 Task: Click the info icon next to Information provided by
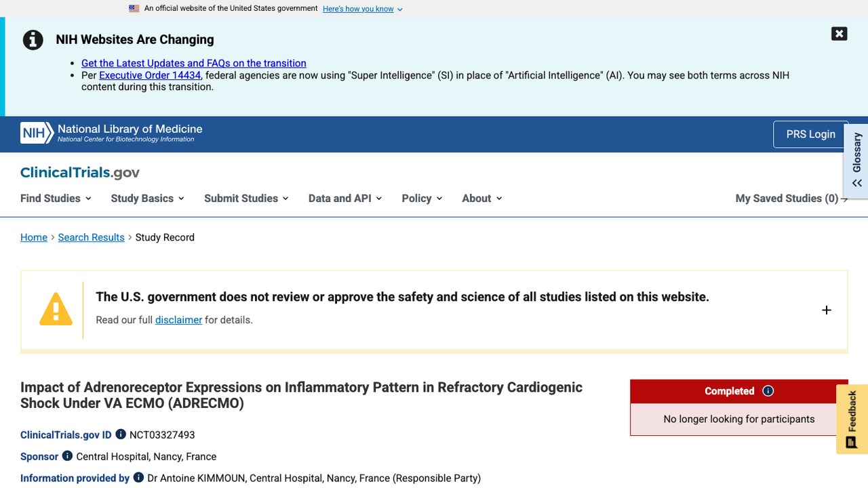tap(138, 478)
